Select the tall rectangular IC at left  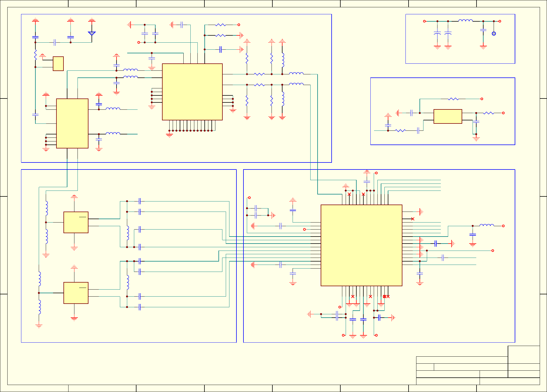click(x=72, y=123)
